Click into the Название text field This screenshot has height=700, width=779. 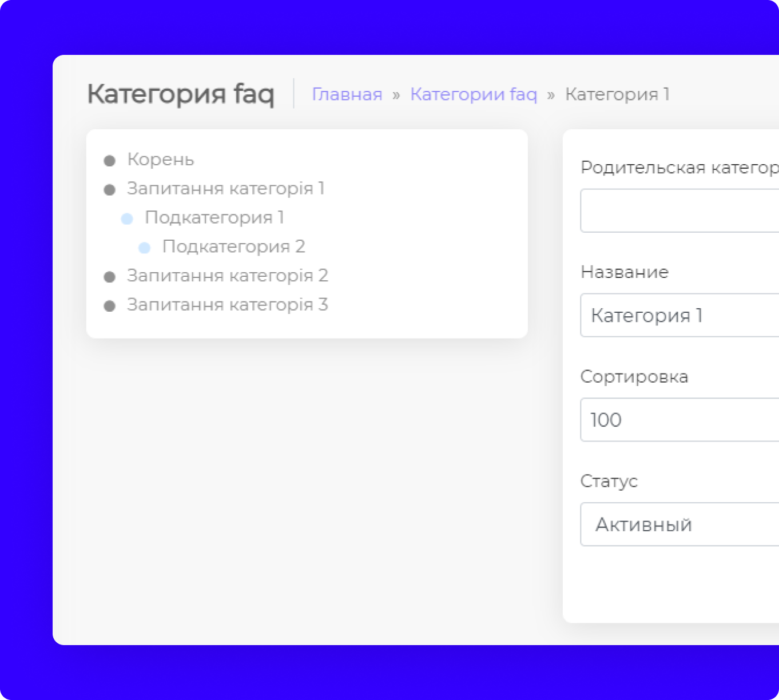tap(679, 316)
